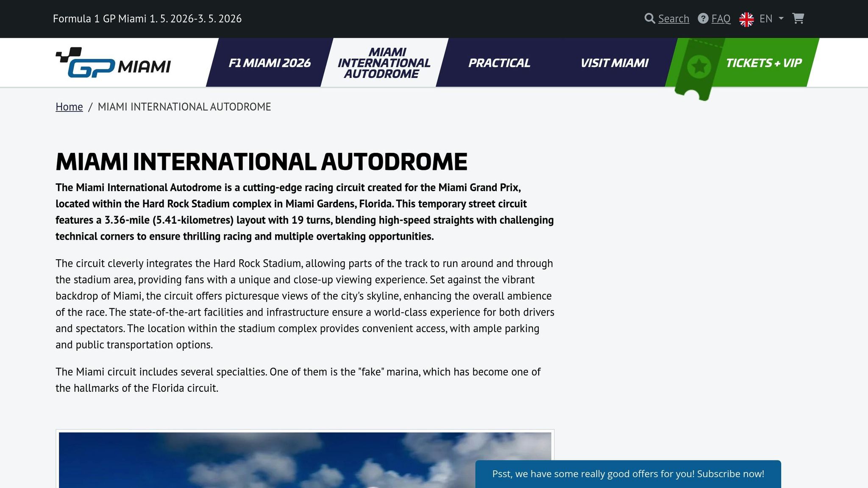This screenshot has width=868, height=488.
Task: Click the bold intro paragraph about the Autodrome
Action: click(305, 212)
